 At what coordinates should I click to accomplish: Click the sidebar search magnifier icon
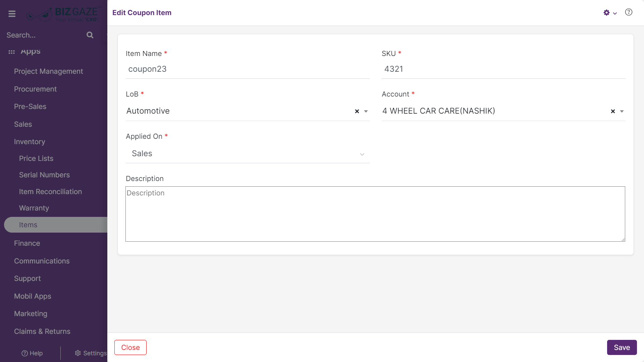coord(90,35)
